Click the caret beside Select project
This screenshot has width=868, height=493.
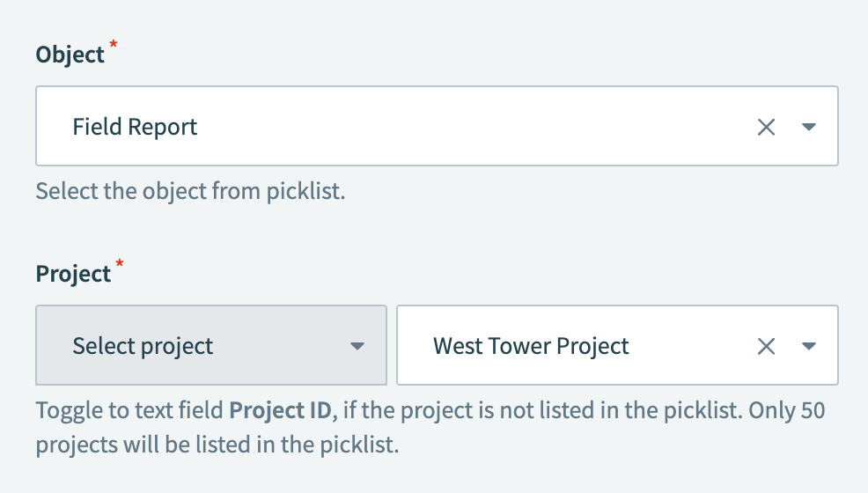(x=357, y=346)
